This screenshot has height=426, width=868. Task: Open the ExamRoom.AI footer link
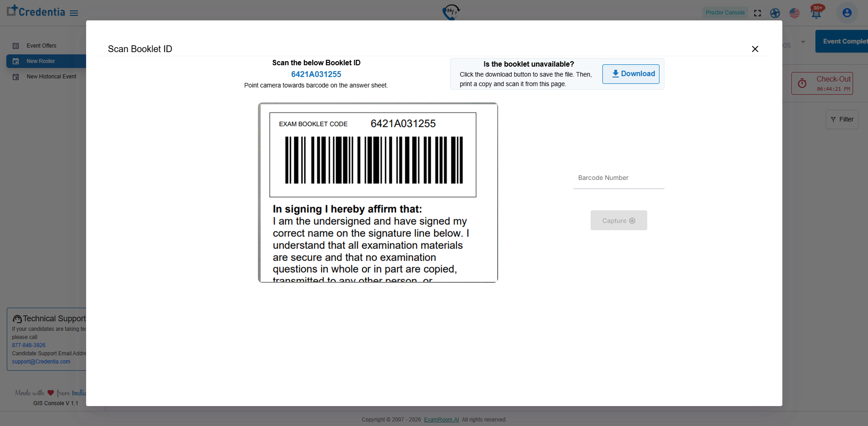[441, 420]
